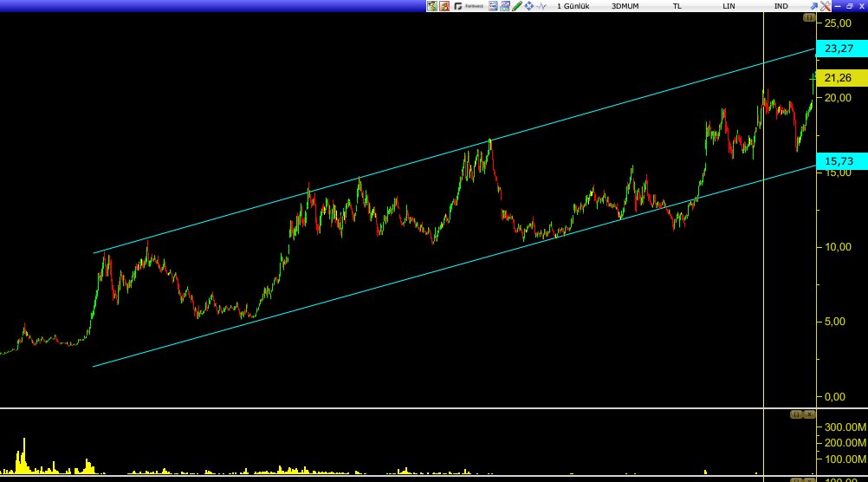Restore the chart window size
Viewport: 868px width, 482px height.
849,6
